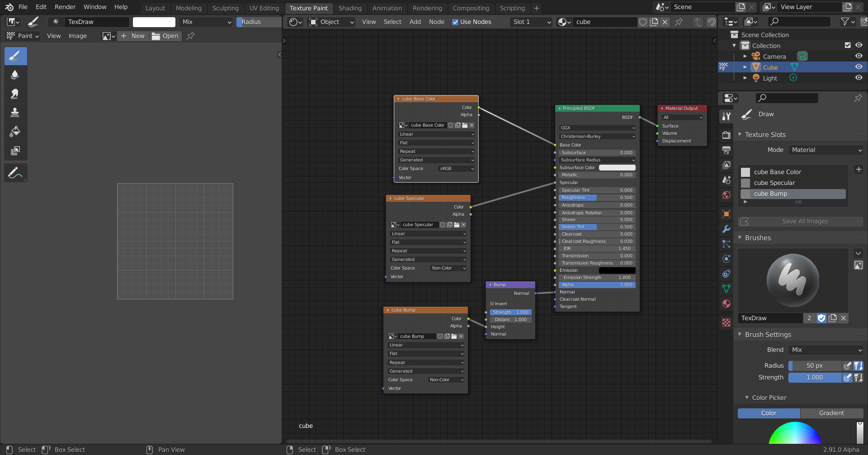
Task: Open Modifier Properties with the wrench icon
Action: click(726, 229)
